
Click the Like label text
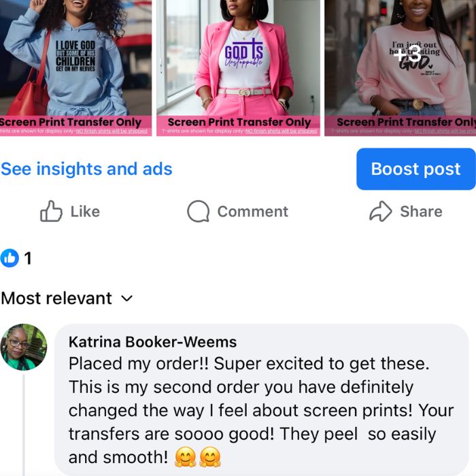coord(85,211)
